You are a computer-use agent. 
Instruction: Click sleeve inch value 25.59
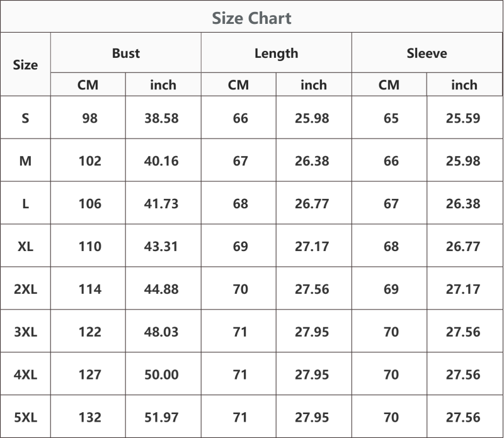point(463,118)
